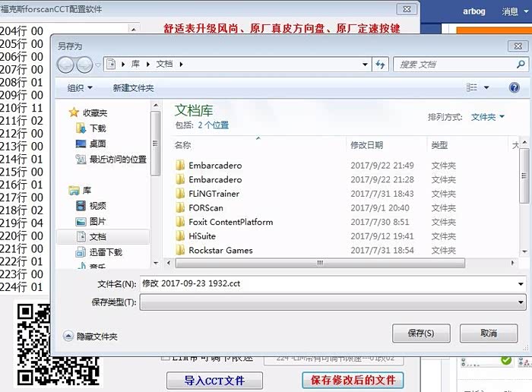Click 保存修改后的文件 button in background window
The image size is (532, 392).
(353, 380)
